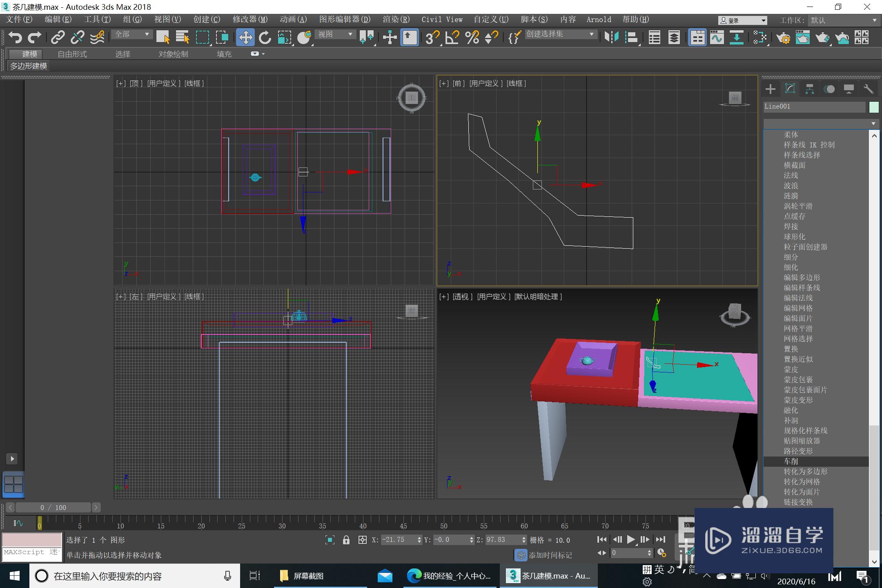Toggle the Selection Lock padlock icon
The height and width of the screenshot is (588, 882).
[x=346, y=540]
